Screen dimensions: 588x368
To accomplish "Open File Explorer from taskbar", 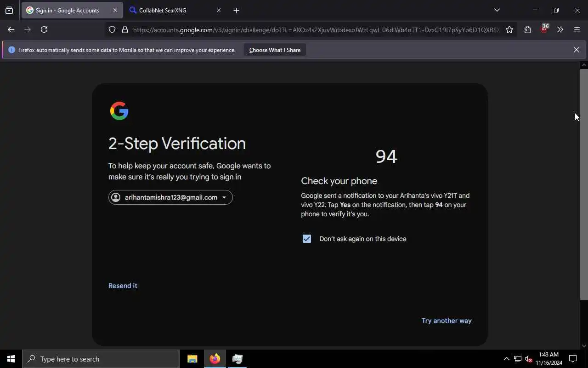I will point(192,359).
